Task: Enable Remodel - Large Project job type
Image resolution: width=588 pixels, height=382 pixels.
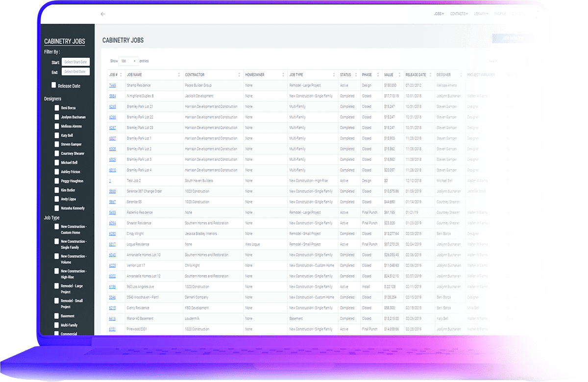Action: click(57, 286)
